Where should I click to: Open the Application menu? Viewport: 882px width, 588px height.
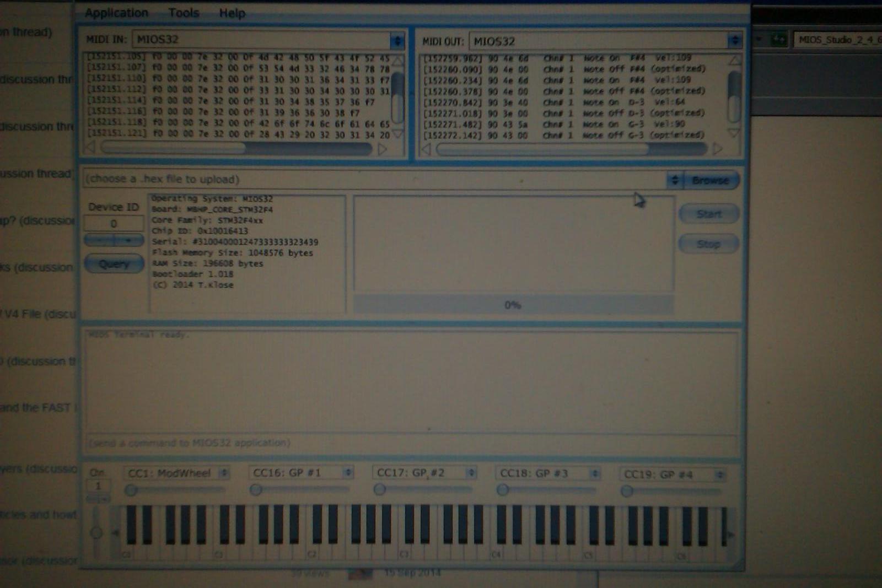point(116,13)
